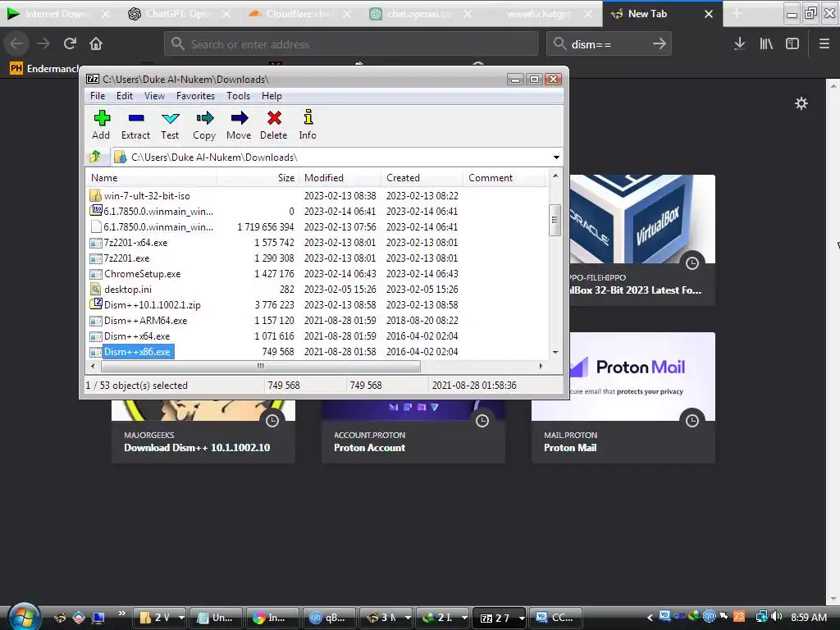Open the File menu in 7-Zip
Viewport: 840px width, 630px height.
(x=98, y=96)
